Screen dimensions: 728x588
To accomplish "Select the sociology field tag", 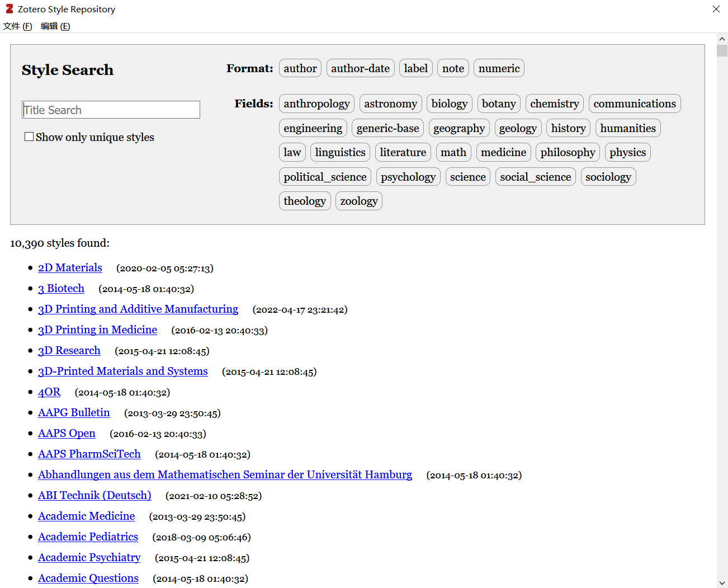I will [x=608, y=177].
